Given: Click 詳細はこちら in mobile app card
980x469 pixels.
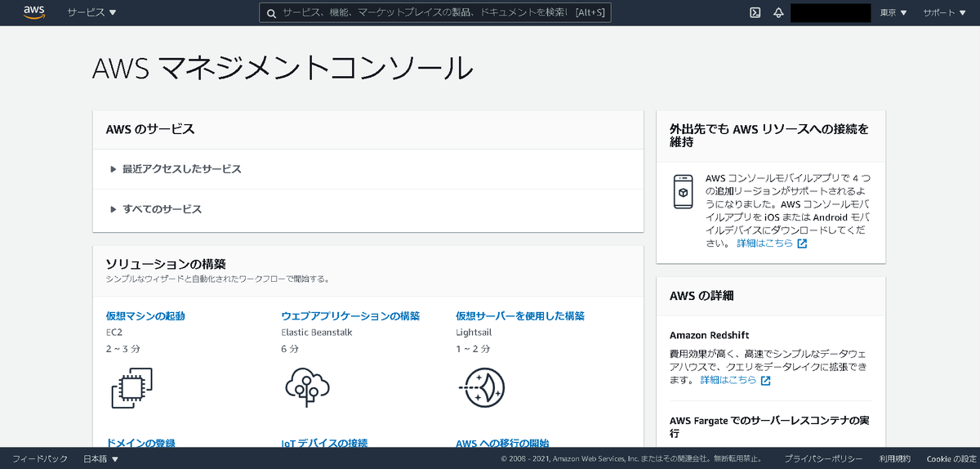Looking at the screenshot, I should (x=764, y=243).
